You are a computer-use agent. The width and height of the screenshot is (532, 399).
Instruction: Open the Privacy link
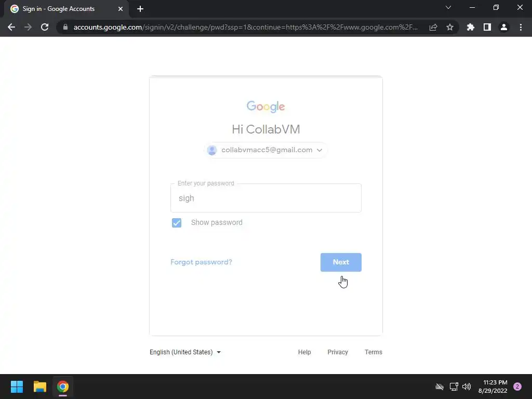(338, 352)
